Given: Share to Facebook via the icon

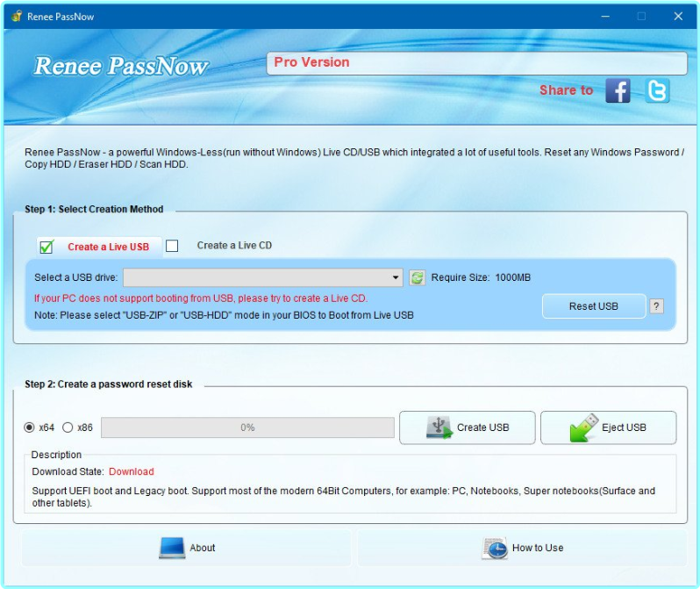Looking at the screenshot, I should 618,90.
